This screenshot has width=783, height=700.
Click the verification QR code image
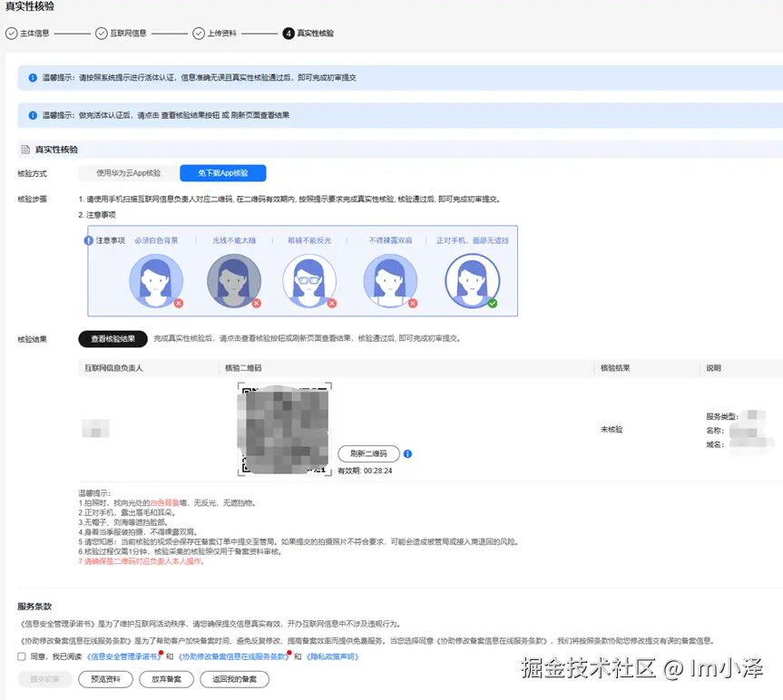pos(286,426)
